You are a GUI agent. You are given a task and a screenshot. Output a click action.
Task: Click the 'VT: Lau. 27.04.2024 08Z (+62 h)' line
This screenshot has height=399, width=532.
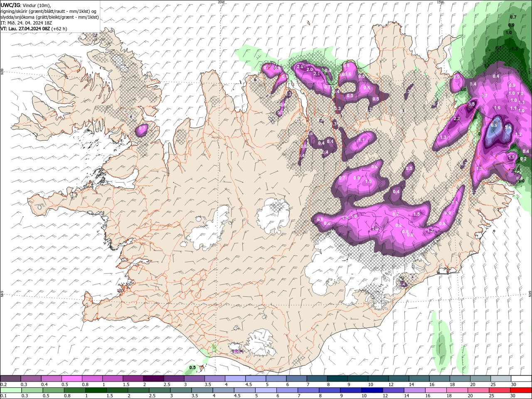pyautogui.click(x=34, y=29)
